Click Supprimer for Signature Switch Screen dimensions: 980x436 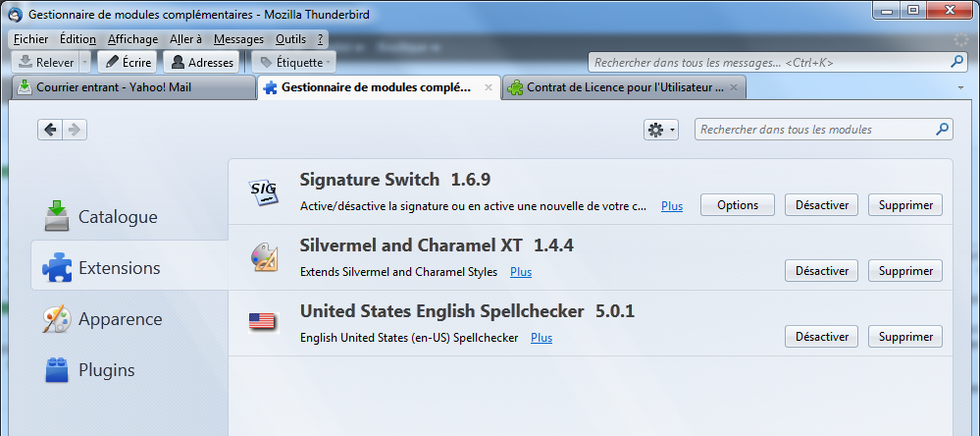(905, 205)
